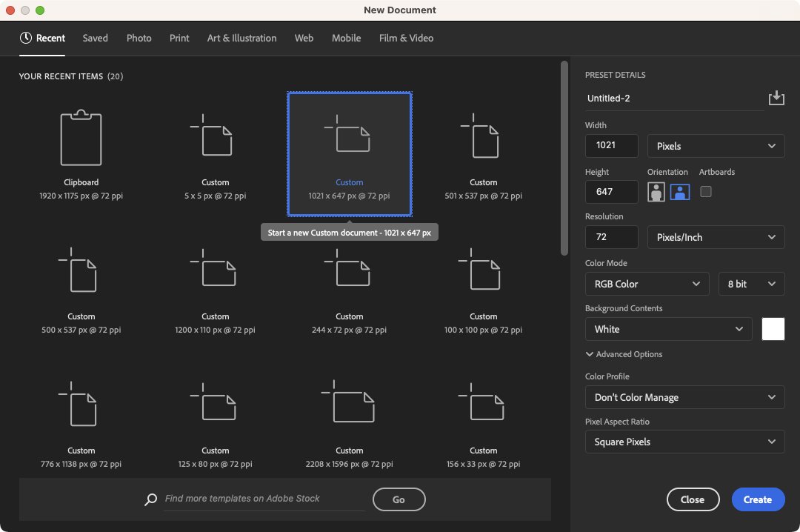
Task: Click the Go button for Adobe Stock
Action: pos(399,500)
